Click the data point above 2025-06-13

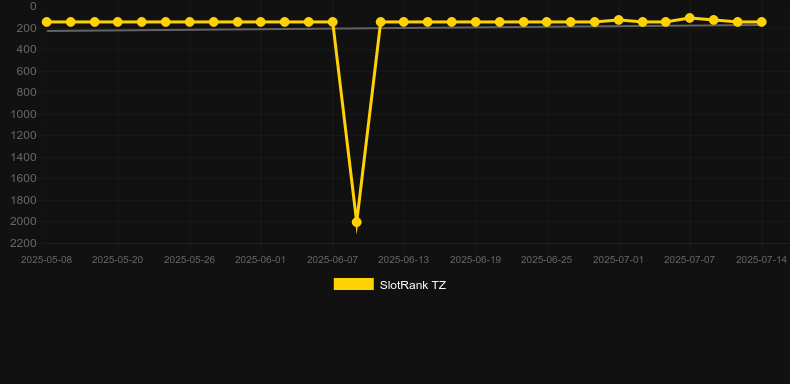(404, 22)
